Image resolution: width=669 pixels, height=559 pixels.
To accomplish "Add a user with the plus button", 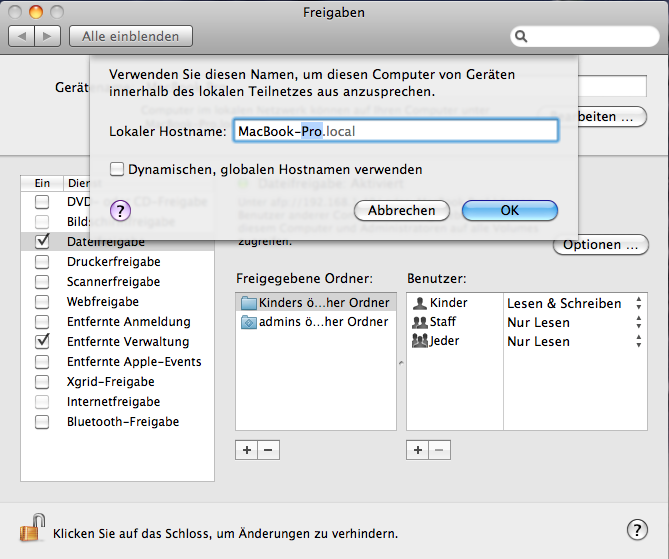I will 418,450.
